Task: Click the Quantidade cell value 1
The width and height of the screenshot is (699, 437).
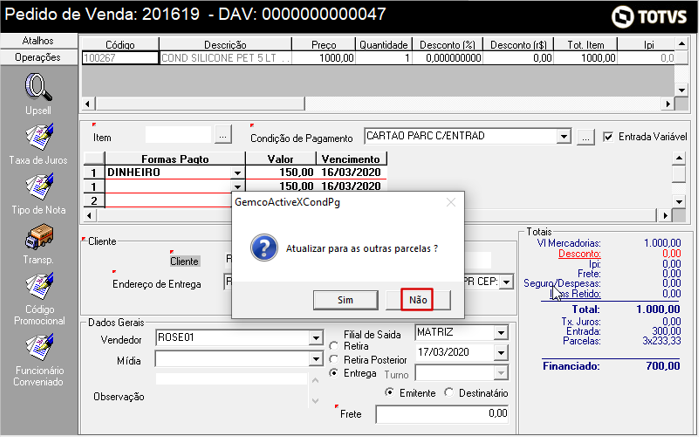Action: coord(384,58)
